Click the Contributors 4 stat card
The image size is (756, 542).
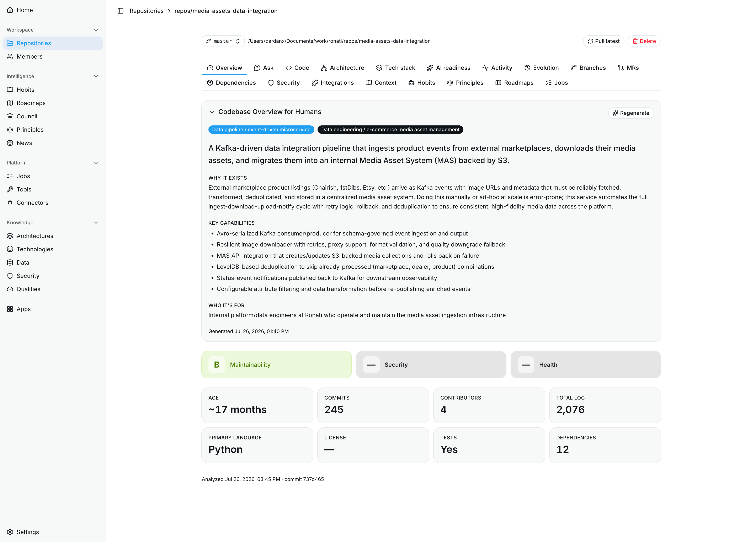(489, 405)
